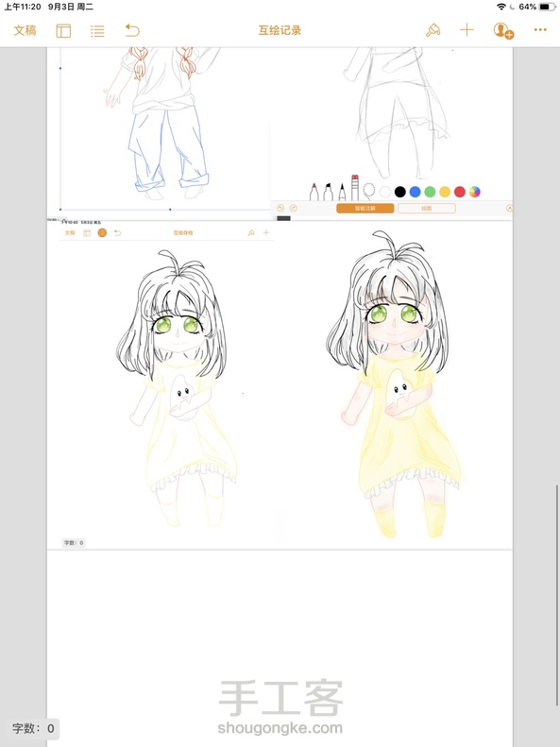Go back to 文稿 documents list
Viewport: 560px width, 747px height.
[25, 30]
